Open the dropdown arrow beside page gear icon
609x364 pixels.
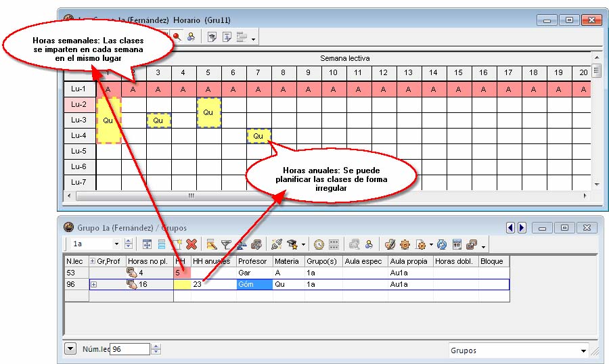pyautogui.click(x=431, y=245)
